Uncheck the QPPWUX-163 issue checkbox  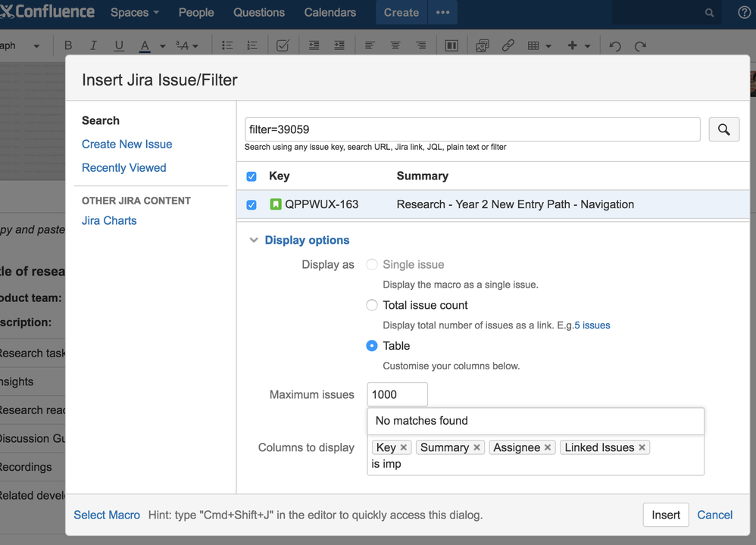click(251, 205)
